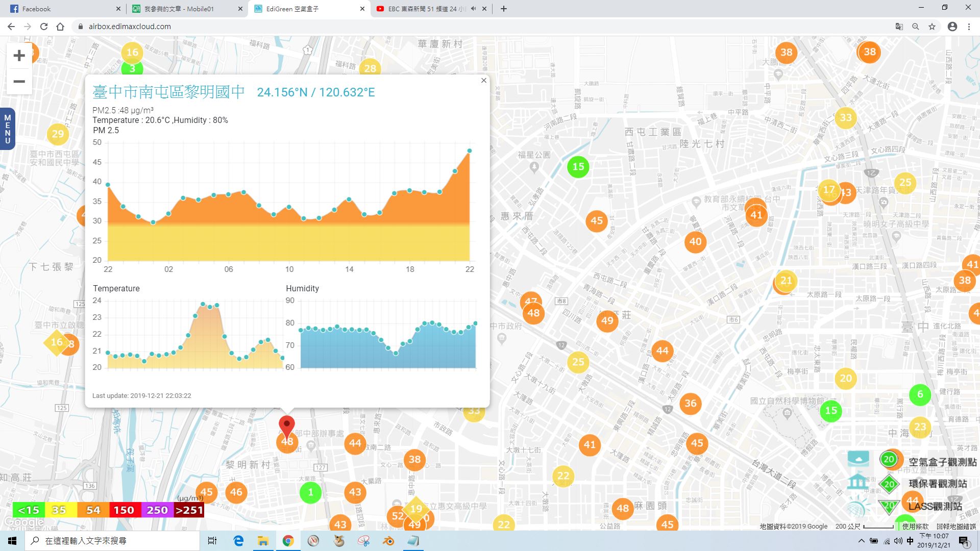Go back to previous page
The width and height of the screenshot is (980, 551).
[11, 27]
